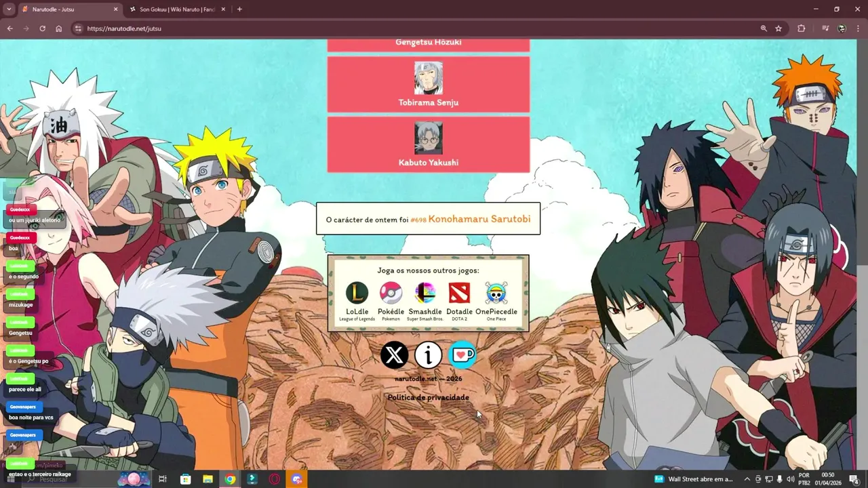Click chat message 'parece ele aii'
Image resolution: width=868 pixels, height=488 pixels.
25,390
